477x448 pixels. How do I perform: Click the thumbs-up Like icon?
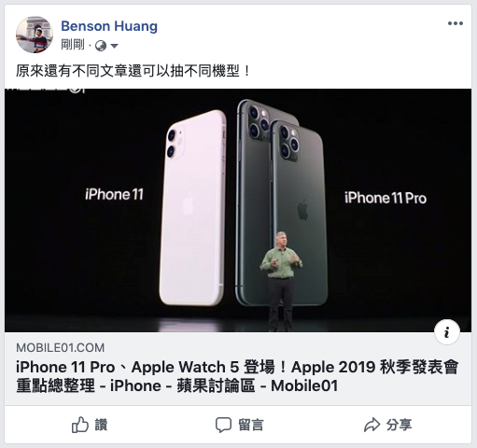pos(80,425)
